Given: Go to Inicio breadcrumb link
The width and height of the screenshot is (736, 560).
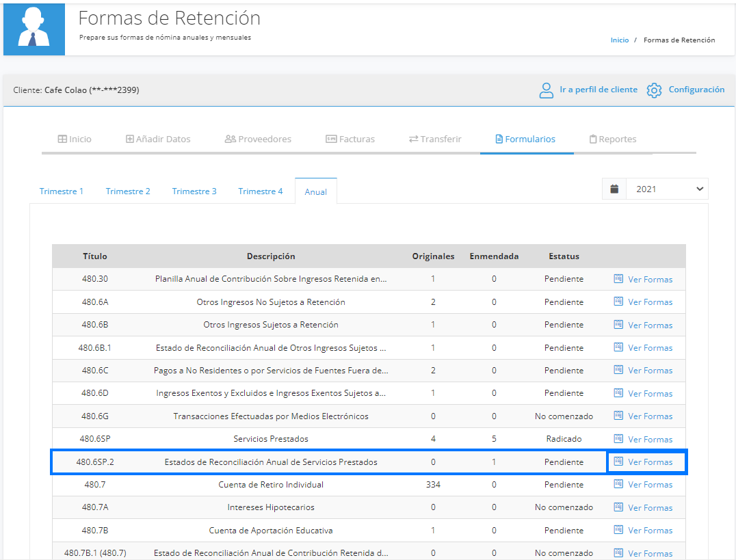Looking at the screenshot, I should pyautogui.click(x=620, y=40).
